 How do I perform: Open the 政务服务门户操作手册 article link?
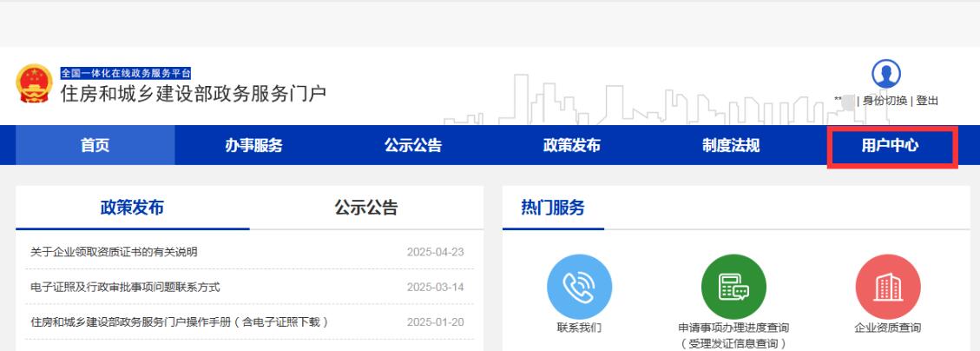click(x=180, y=322)
